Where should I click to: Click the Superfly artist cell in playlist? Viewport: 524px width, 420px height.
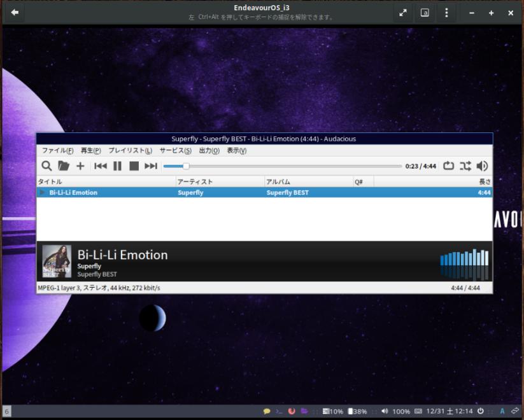190,192
